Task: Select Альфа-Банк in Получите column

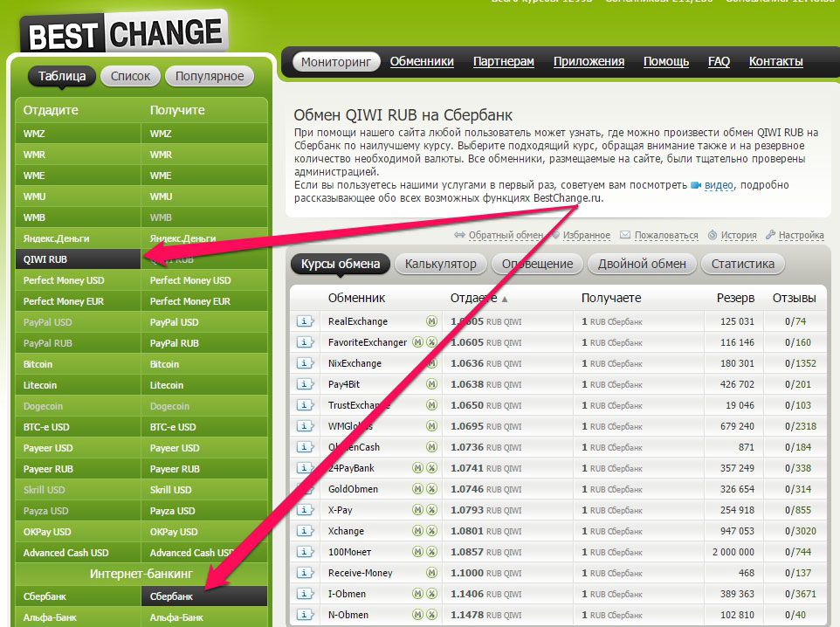Action: [204, 617]
